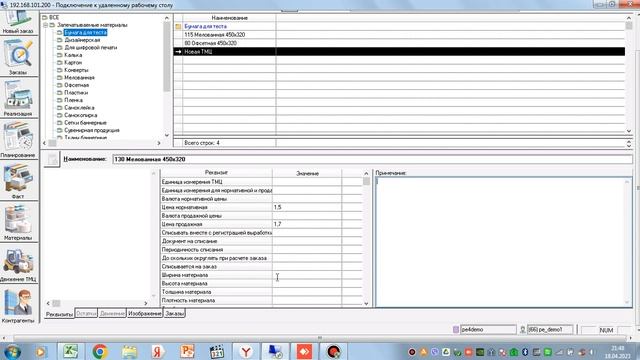The width and height of the screenshot is (640, 360).
Task: Open the Факт sidebar section
Action: 18,181
